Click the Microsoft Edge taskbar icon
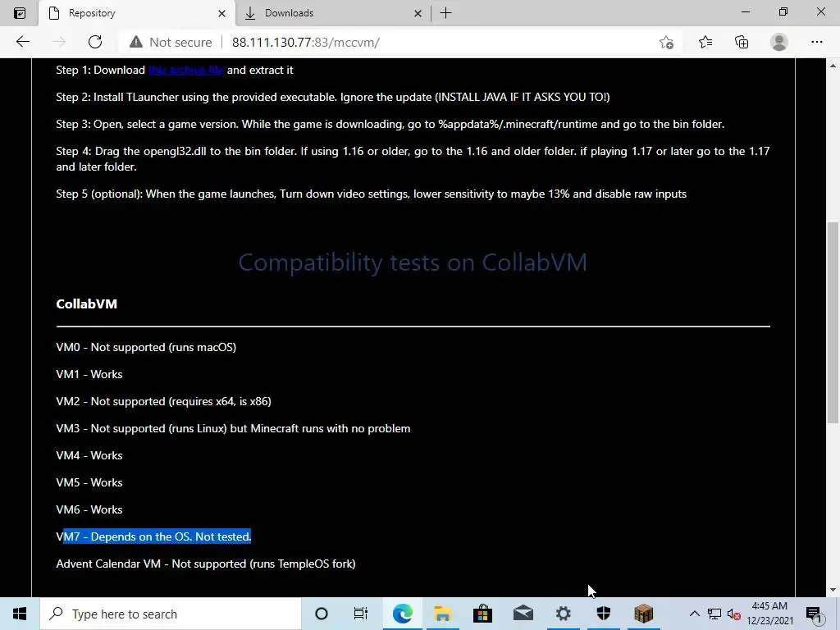Viewport: 840px width, 630px height. click(x=402, y=614)
